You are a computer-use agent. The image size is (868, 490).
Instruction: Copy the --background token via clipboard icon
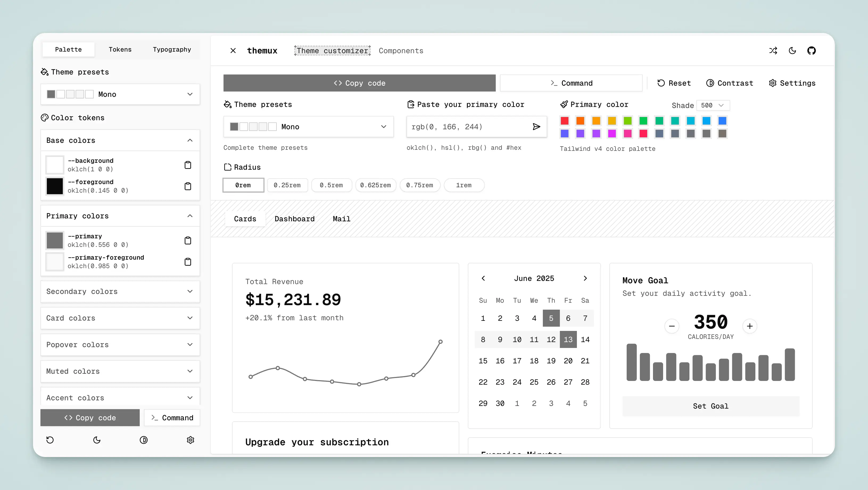[x=188, y=165]
